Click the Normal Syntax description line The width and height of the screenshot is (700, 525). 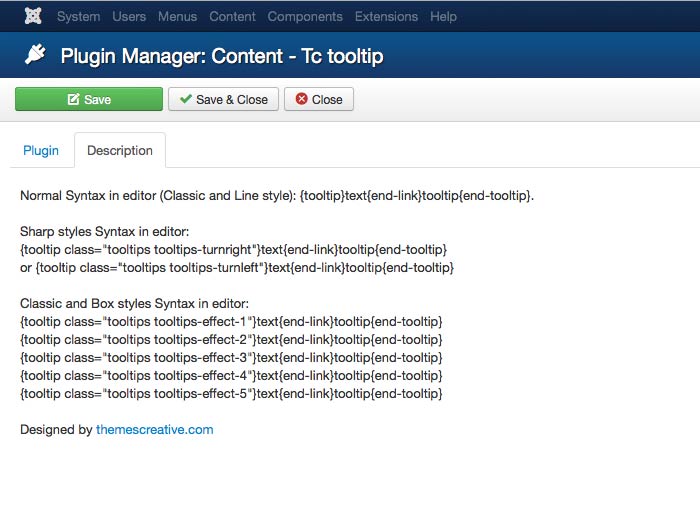point(277,195)
